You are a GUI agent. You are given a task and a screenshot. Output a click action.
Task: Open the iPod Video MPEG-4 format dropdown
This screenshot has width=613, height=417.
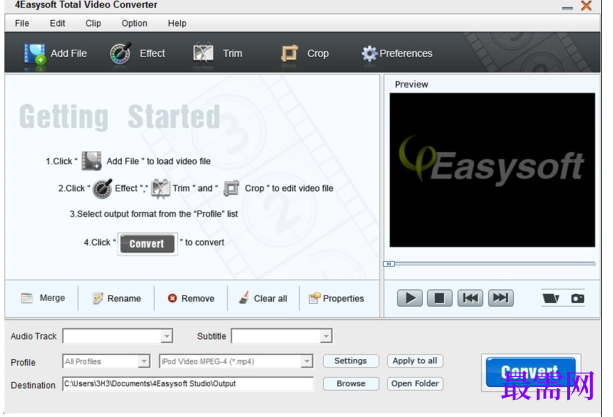307,362
